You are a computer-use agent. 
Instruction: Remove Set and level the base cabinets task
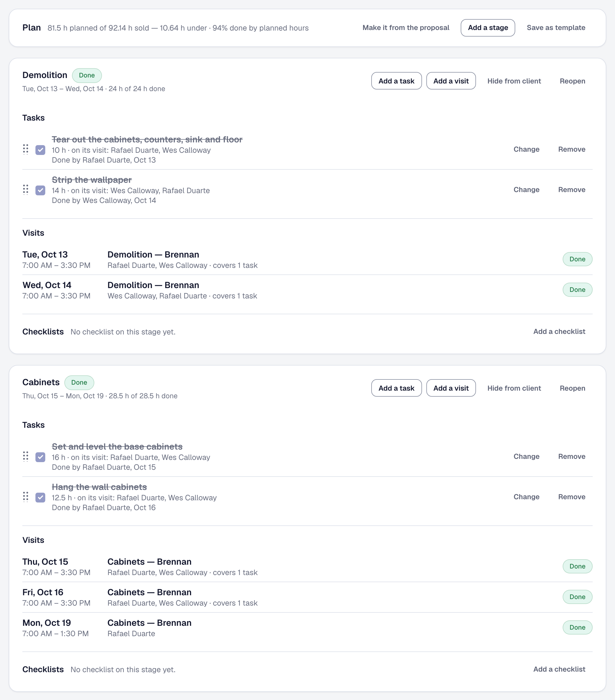pyautogui.click(x=572, y=456)
